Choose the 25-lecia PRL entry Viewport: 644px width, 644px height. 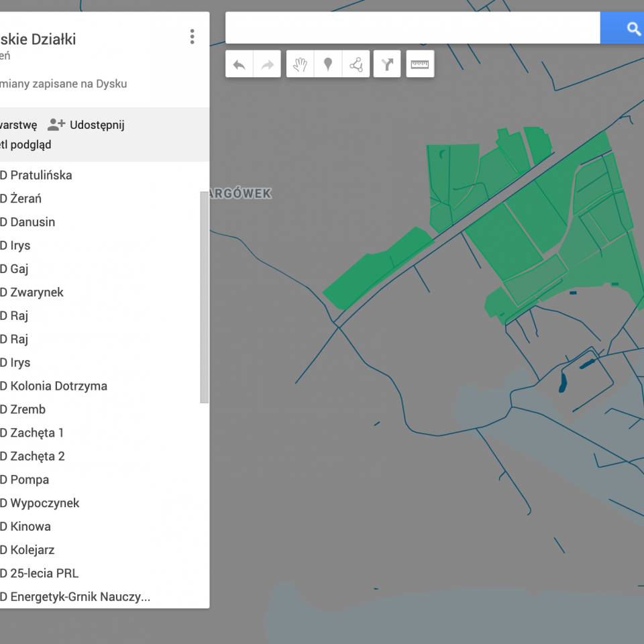pos(44,573)
